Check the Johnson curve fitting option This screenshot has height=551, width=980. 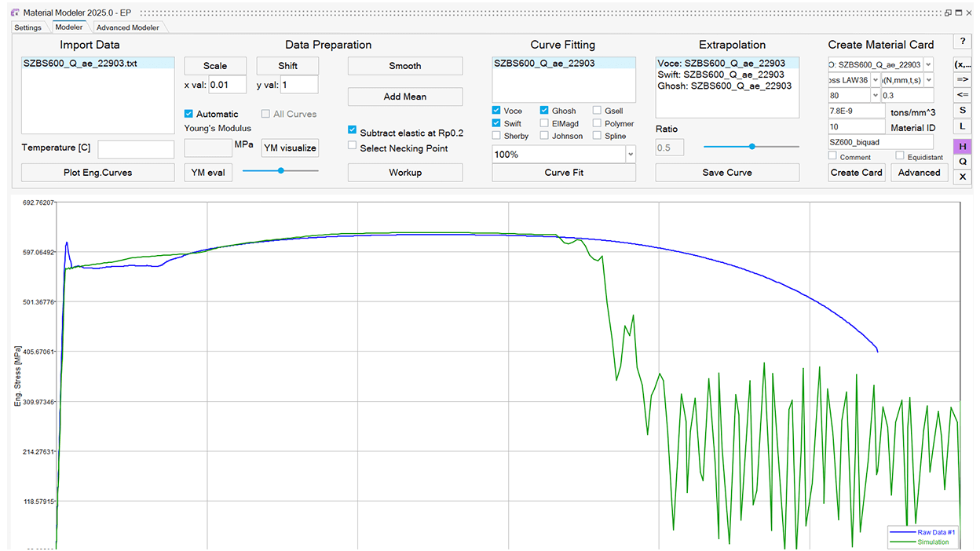545,136
